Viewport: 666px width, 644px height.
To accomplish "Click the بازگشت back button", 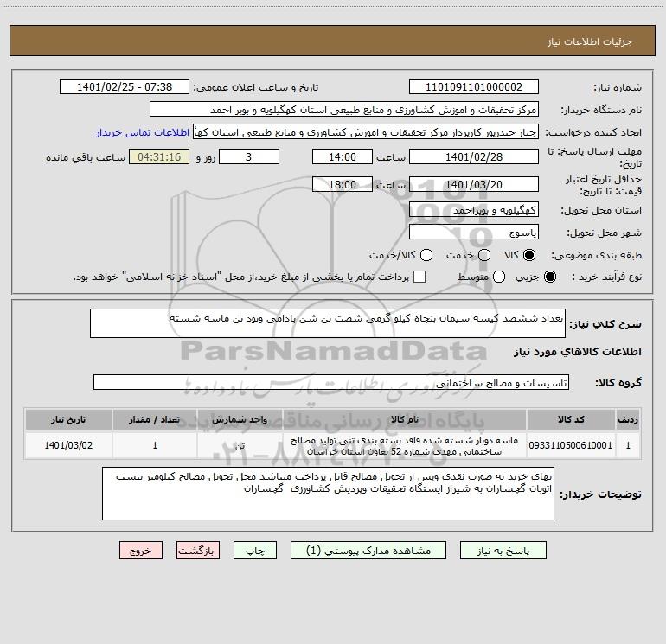I will point(198,551).
